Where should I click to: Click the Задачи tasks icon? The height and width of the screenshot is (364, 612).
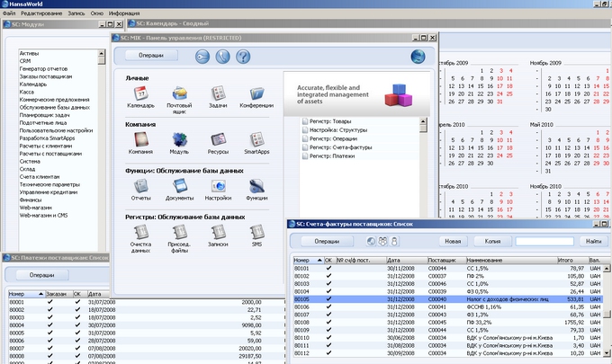click(x=218, y=93)
